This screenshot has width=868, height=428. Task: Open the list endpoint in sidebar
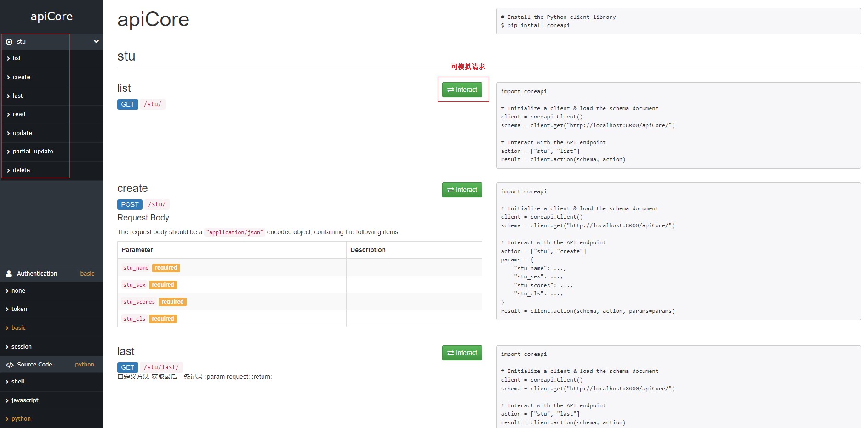[x=17, y=58]
